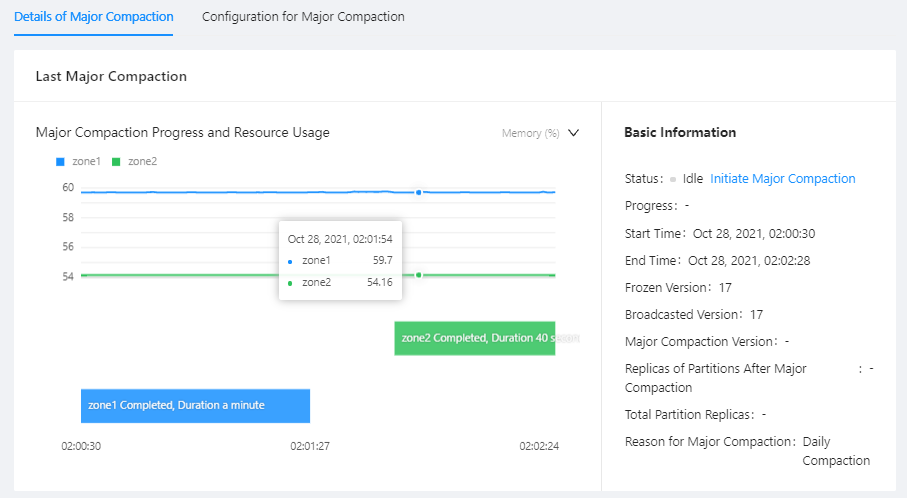907x498 pixels.
Task: Click the Last Major Compaction section header
Action: 111,76
